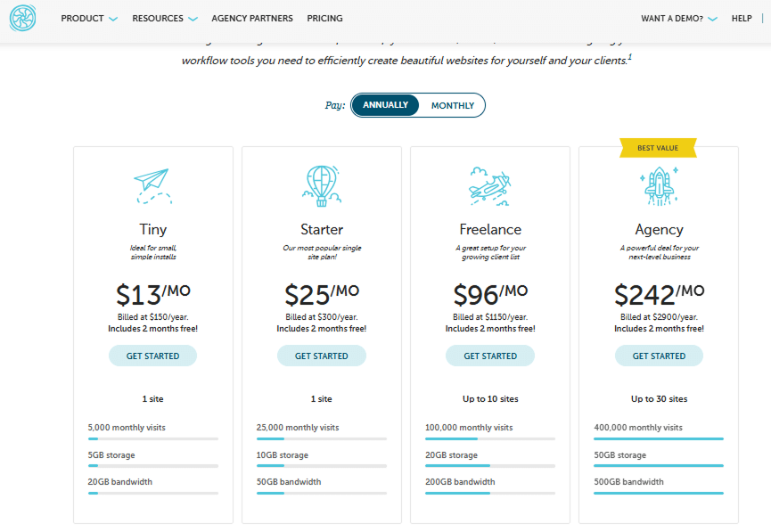
Task: Open the Want a Demo dropdown
Action: pyautogui.click(x=678, y=18)
